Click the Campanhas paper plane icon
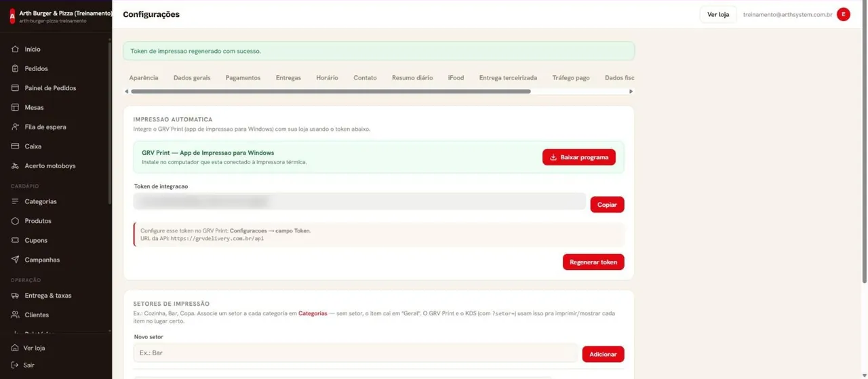 15,260
